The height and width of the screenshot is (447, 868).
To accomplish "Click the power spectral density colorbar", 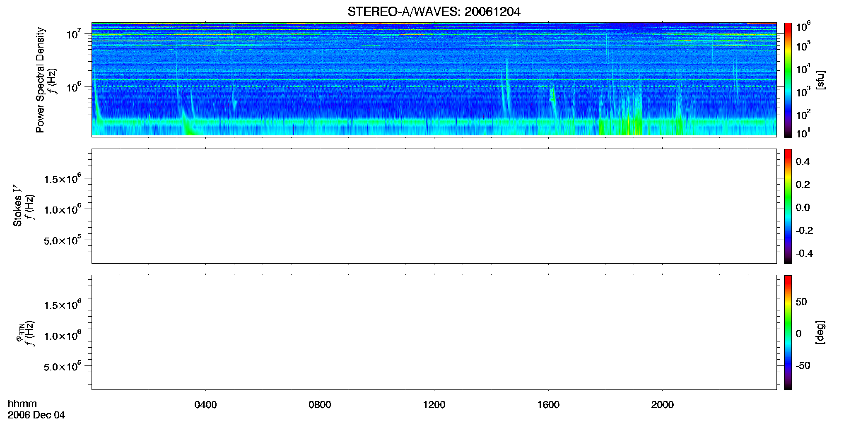I will (788, 80).
